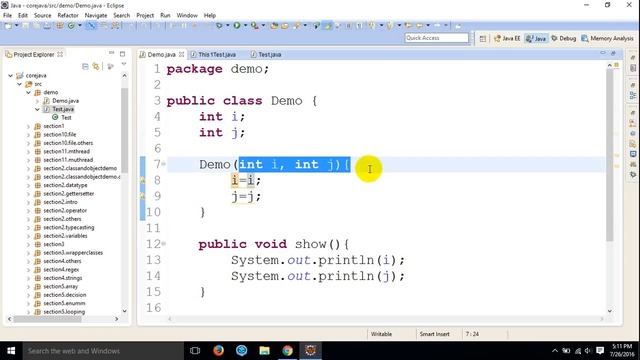640x360 pixels.
Task: Open the Run configurations dropdown arrow
Action: [245, 26]
